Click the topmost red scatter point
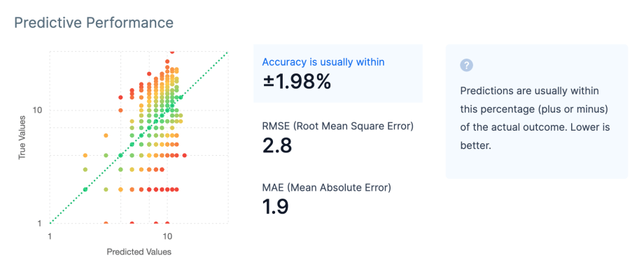Screen dimensions: 644x267 click(172, 52)
